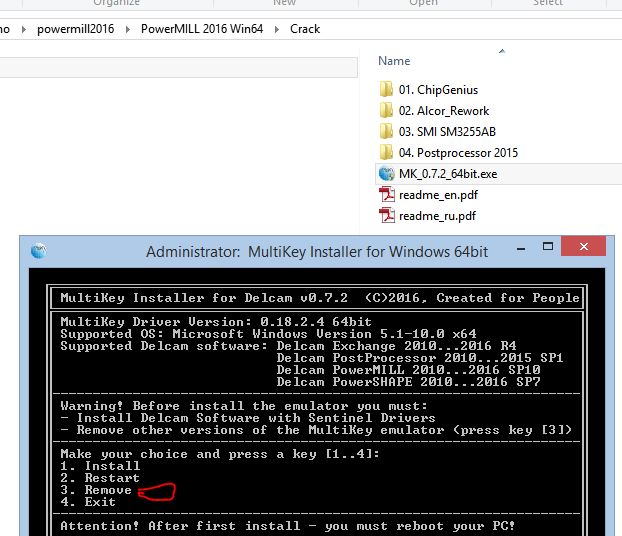Image resolution: width=622 pixels, height=536 pixels.
Task: Click the MultiKey Installer title bar icon
Action: (x=38, y=251)
